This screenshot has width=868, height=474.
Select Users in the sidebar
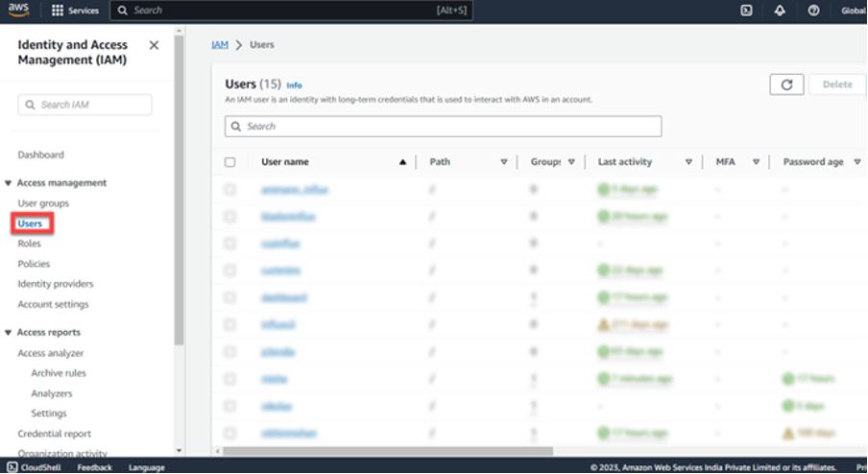pyautogui.click(x=30, y=224)
